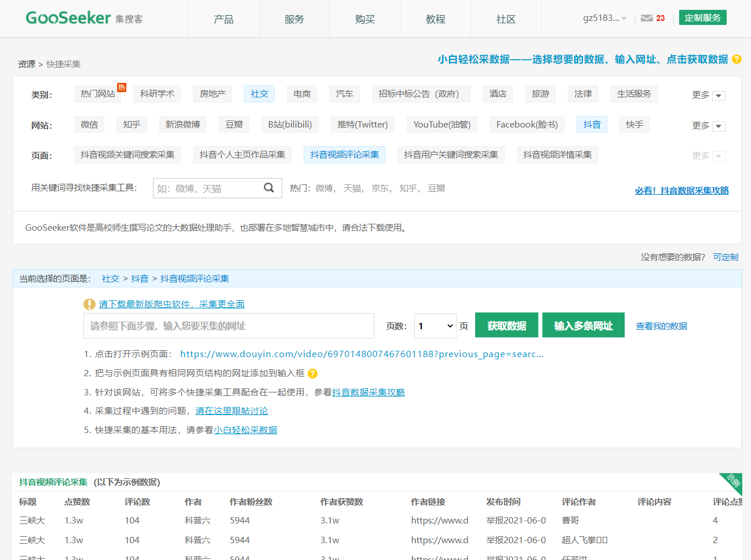This screenshot has height=560, width=751.
Task: Pick 抖音用户关键词搜索采集 page
Action: coord(451,155)
